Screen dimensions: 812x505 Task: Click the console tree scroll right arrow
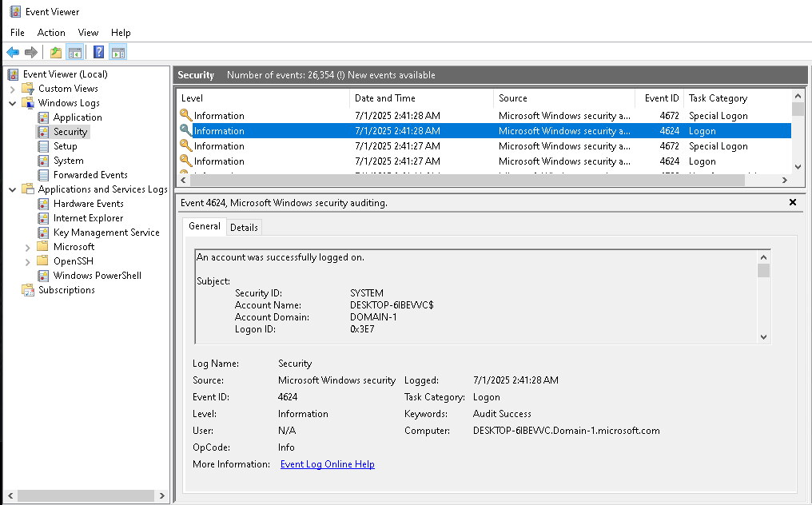pos(162,495)
